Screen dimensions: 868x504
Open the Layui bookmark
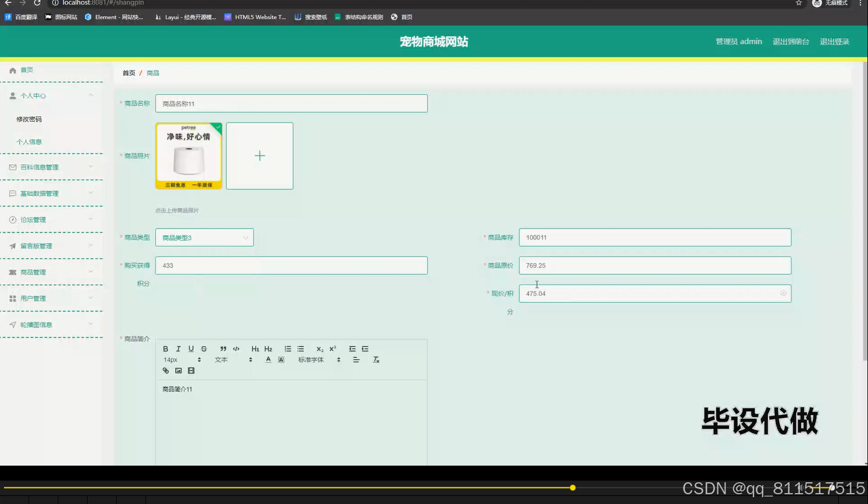click(x=186, y=17)
